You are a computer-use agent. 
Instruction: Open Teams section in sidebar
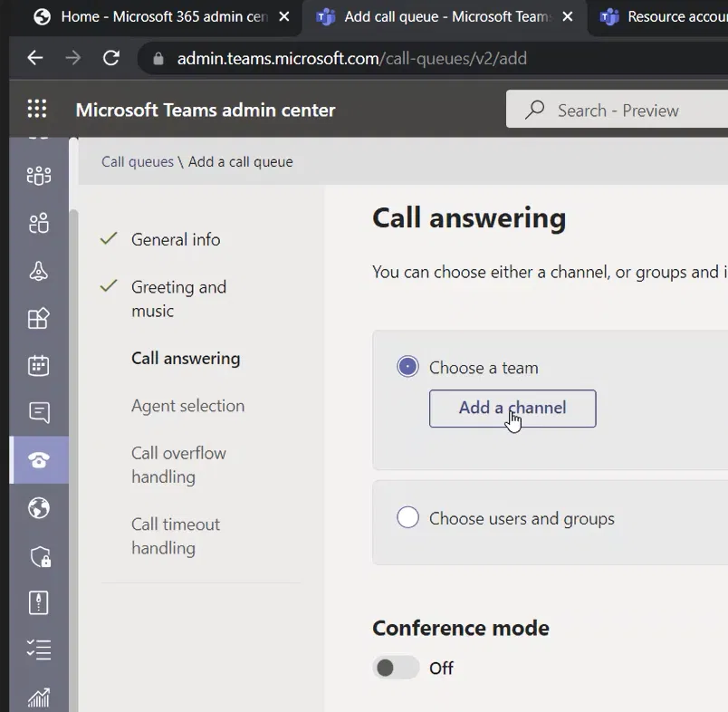coord(39,175)
